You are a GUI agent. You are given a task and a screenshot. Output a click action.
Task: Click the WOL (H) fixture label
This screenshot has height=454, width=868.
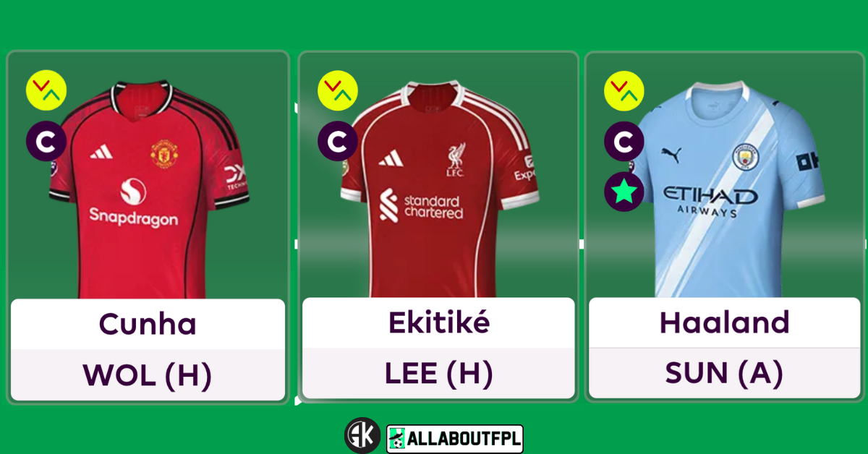[x=148, y=374]
